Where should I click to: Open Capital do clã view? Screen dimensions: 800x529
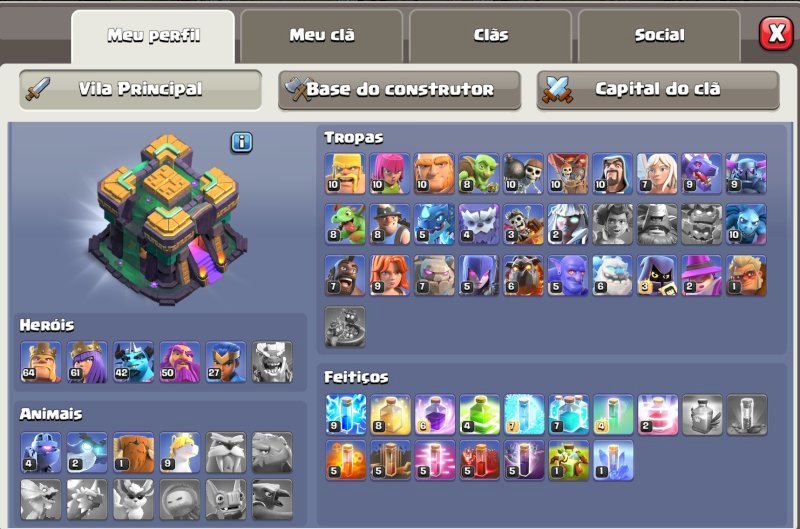(x=658, y=90)
